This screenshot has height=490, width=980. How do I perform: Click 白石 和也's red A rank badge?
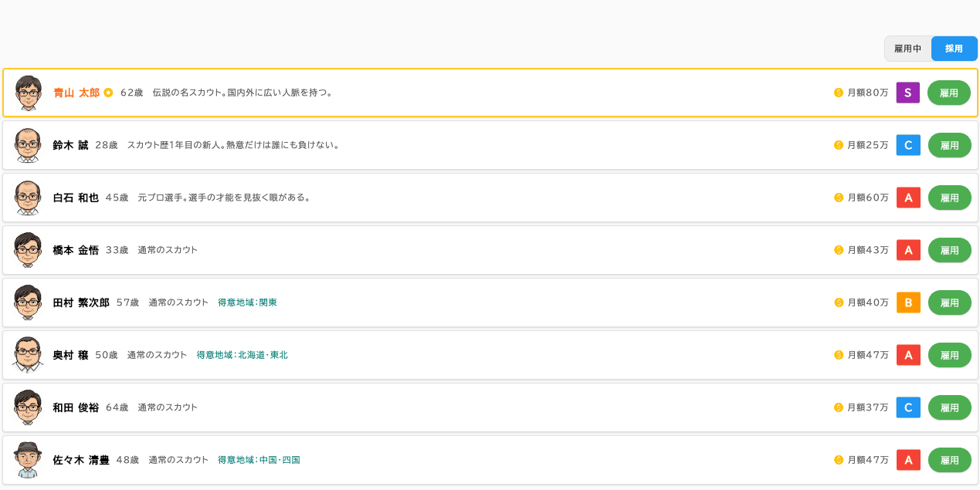pyautogui.click(x=907, y=198)
